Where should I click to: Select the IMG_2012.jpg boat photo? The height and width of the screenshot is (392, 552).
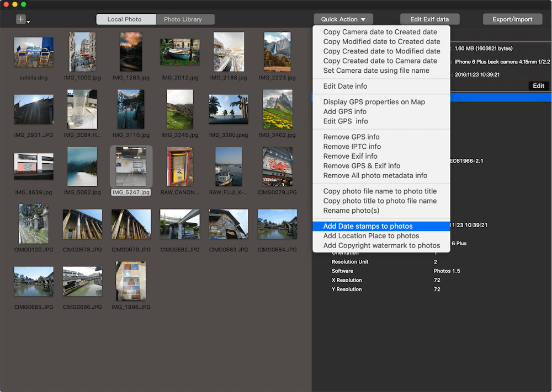click(180, 52)
